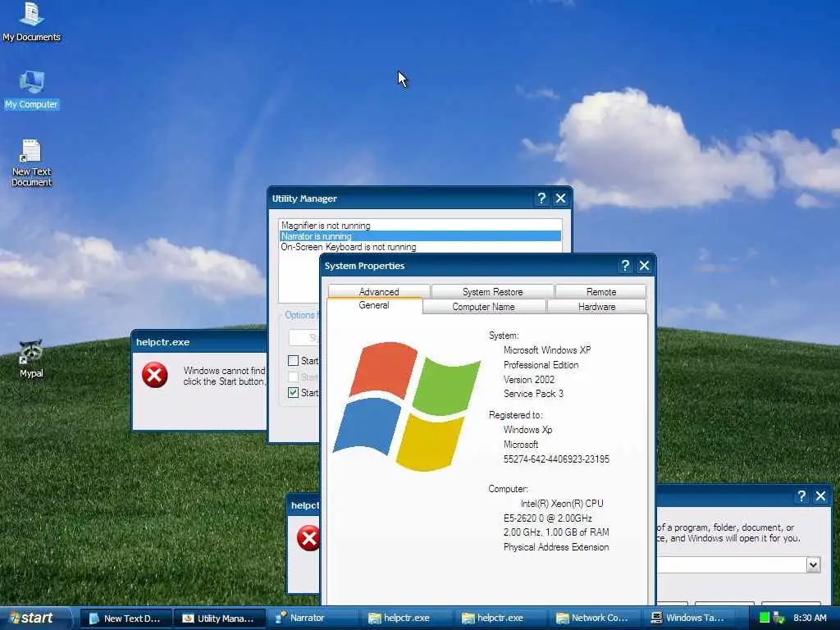Viewport: 840px width, 630px height.
Task: Close the System Properties window
Action: (x=644, y=266)
